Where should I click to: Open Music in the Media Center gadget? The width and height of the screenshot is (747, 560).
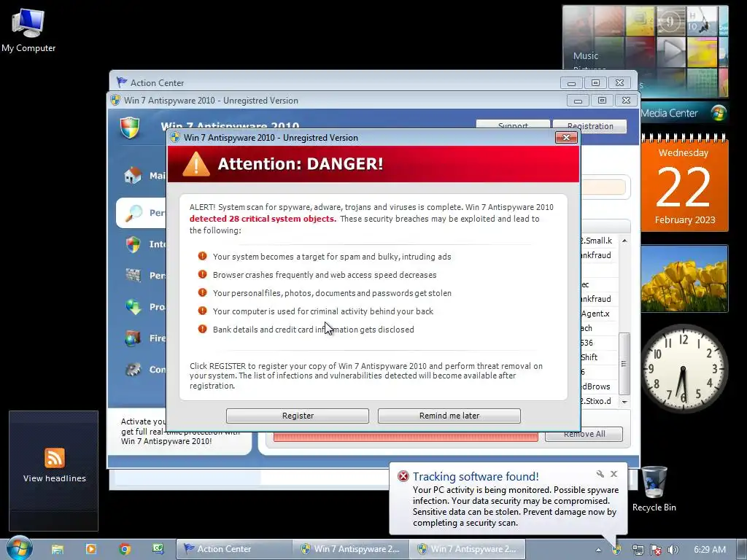pos(586,55)
